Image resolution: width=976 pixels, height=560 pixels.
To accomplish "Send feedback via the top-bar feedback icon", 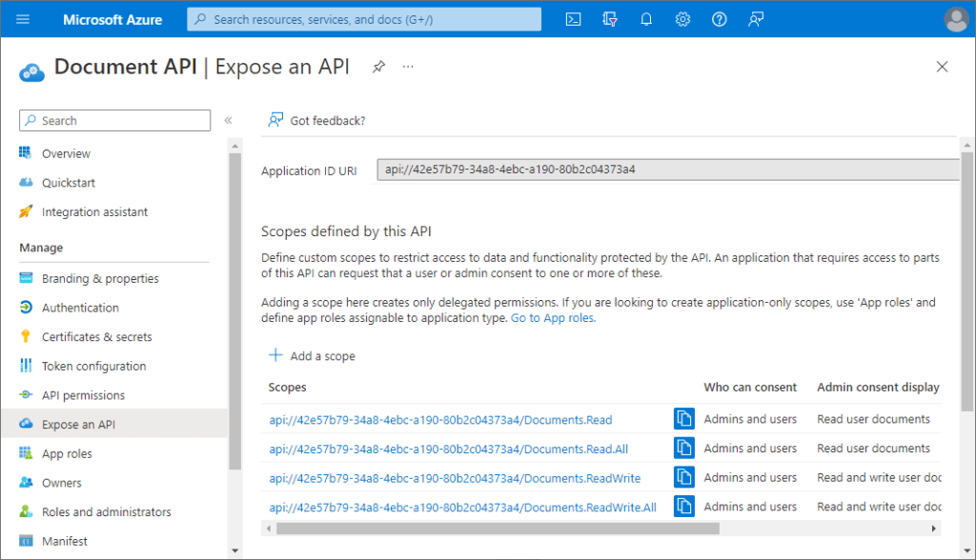I will tap(756, 18).
